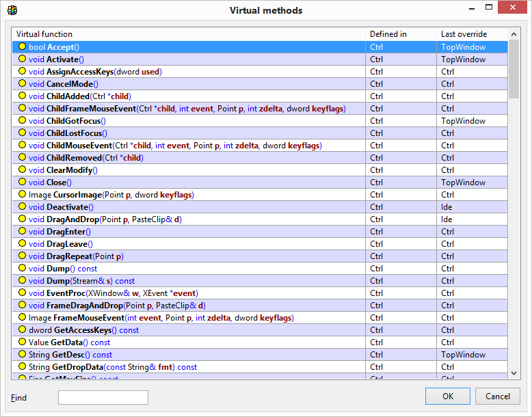Click the yellow icon beside GetAccessKeys()
532x417 pixels.
22,330
